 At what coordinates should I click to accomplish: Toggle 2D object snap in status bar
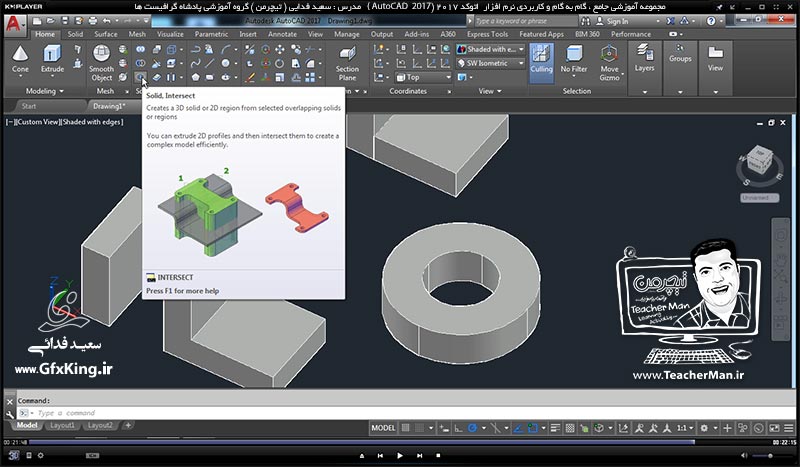(533, 428)
